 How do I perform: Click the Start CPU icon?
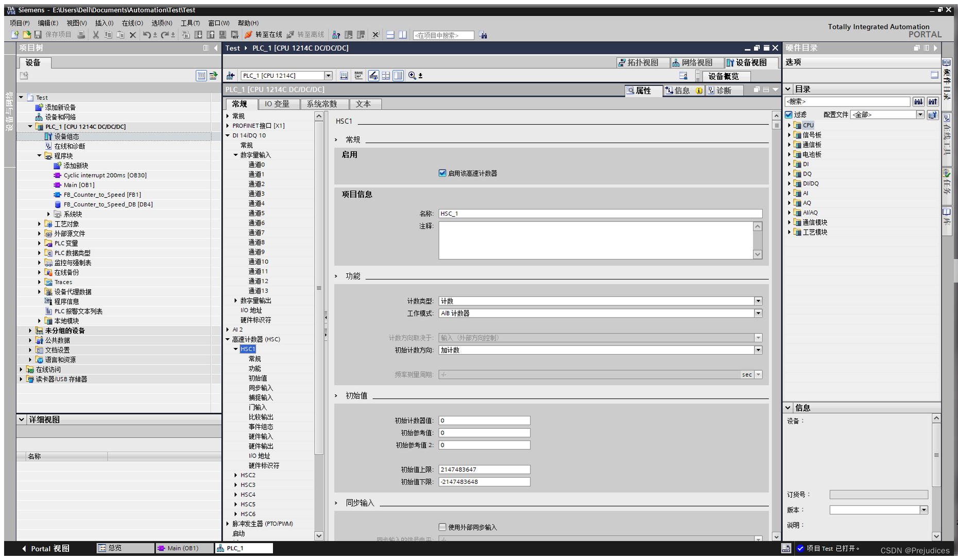[x=349, y=34]
